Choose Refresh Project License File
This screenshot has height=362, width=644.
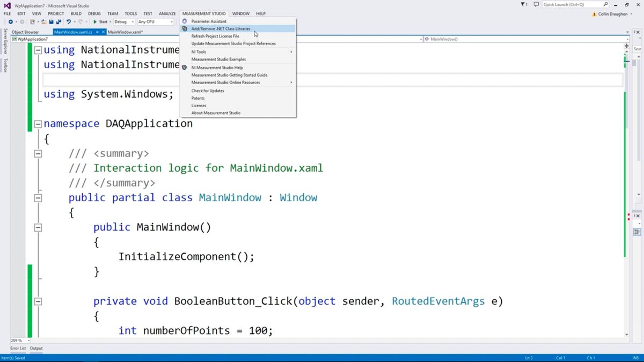238,36
